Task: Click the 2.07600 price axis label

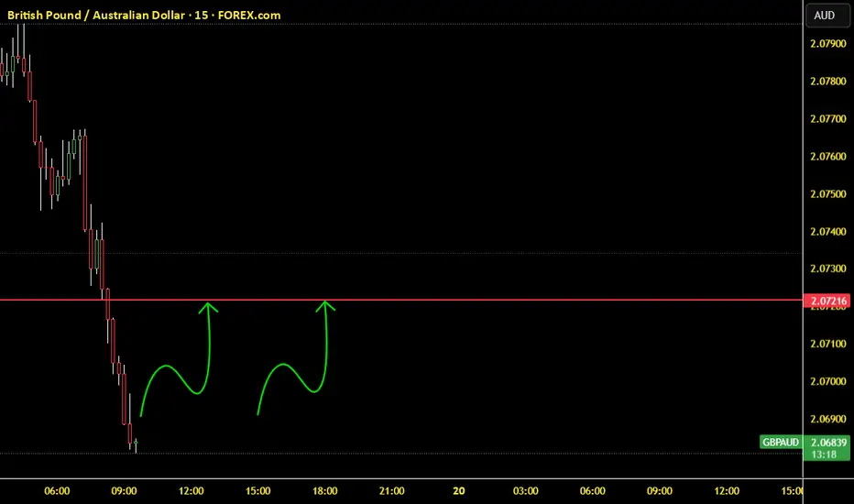Action: (x=827, y=157)
